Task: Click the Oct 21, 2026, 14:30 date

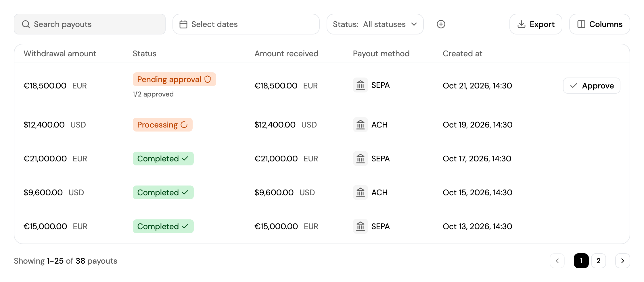Action: (x=477, y=86)
